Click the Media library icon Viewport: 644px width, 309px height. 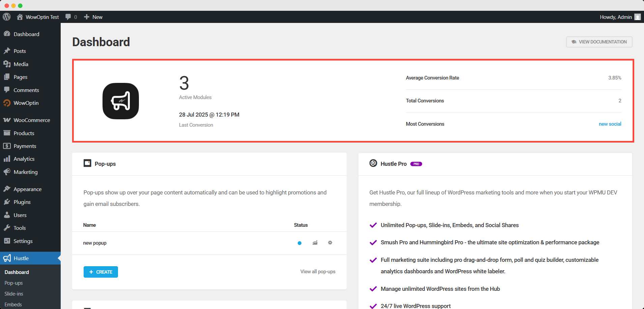(7, 64)
